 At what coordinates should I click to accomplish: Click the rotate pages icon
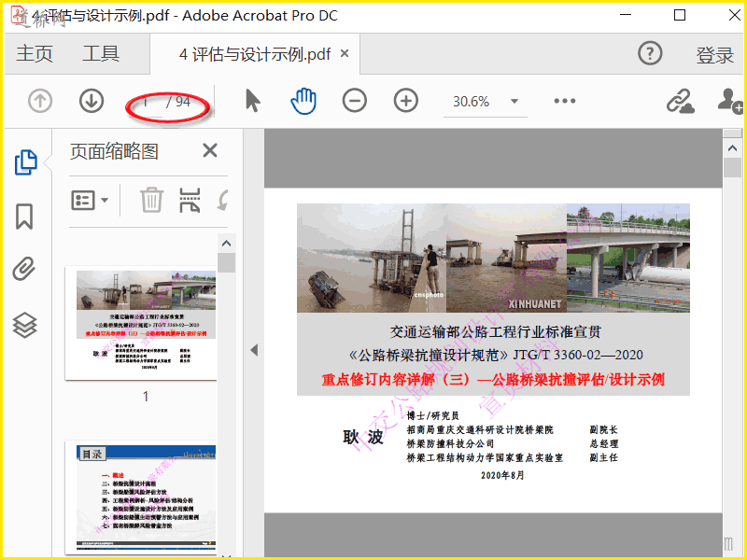coord(222,200)
